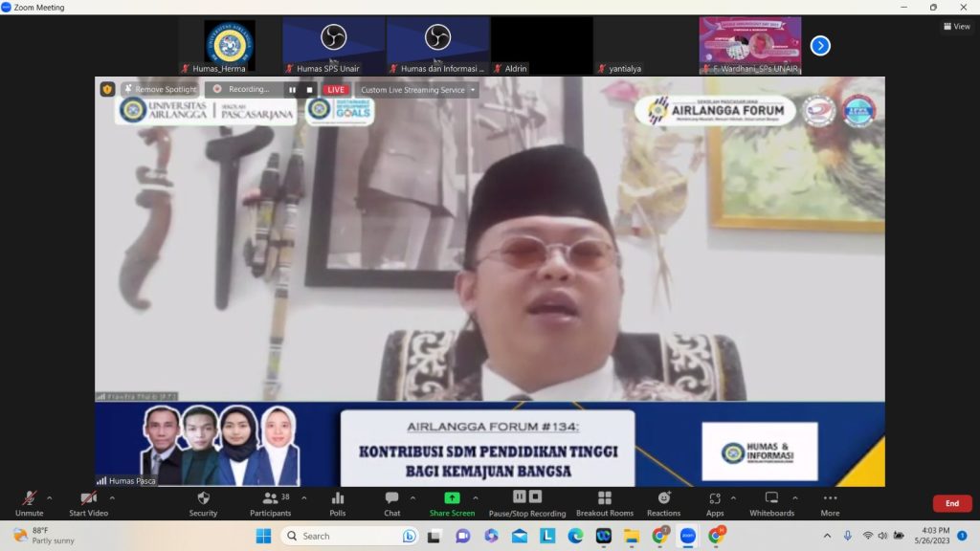Open second Chrome profile on taskbar
Screen dimensions: 980x551
click(x=716, y=536)
